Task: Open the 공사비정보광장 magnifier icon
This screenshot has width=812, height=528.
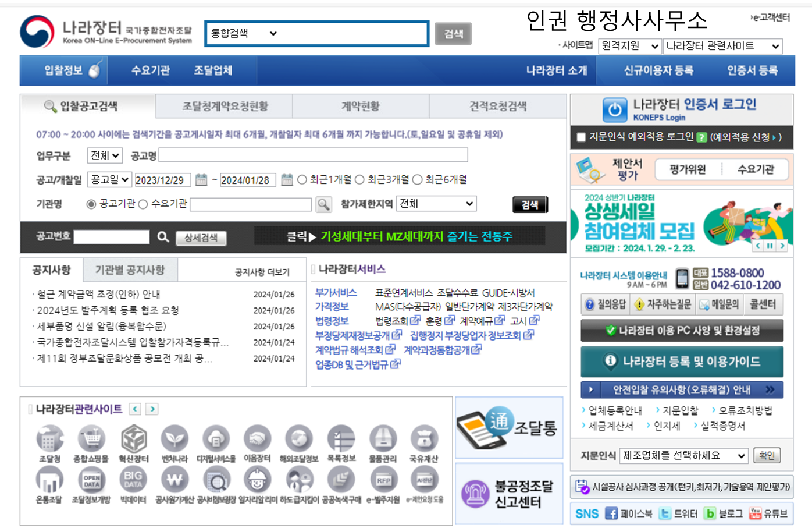Action: (x=216, y=480)
